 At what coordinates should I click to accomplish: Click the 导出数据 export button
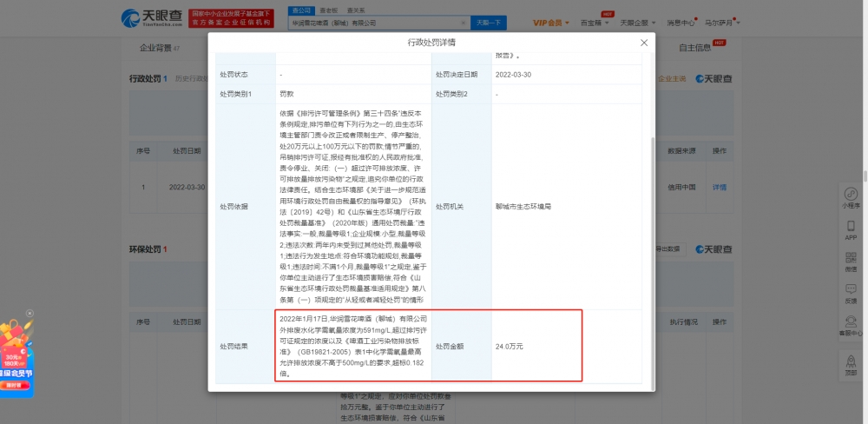coord(670,249)
